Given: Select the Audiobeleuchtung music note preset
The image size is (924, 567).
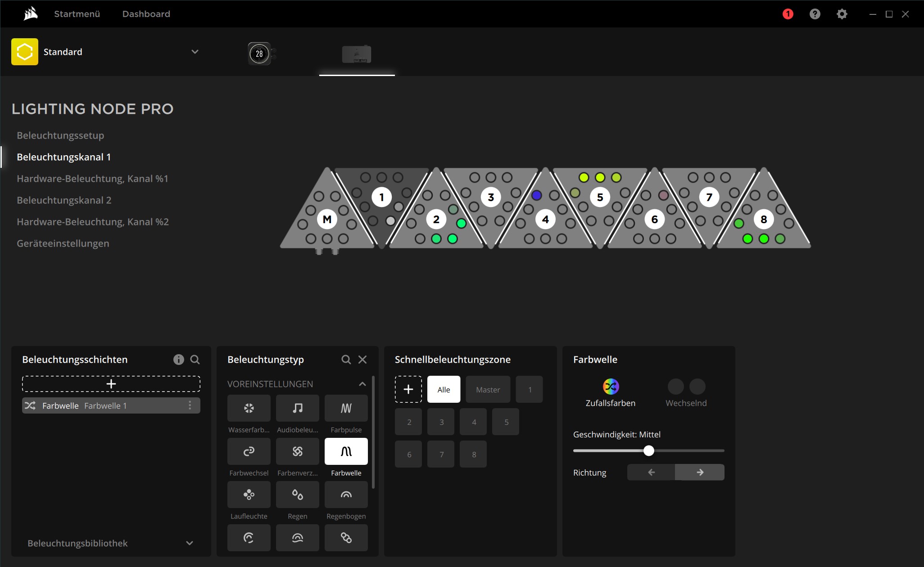Looking at the screenshot, I should [x=297, y=408].
